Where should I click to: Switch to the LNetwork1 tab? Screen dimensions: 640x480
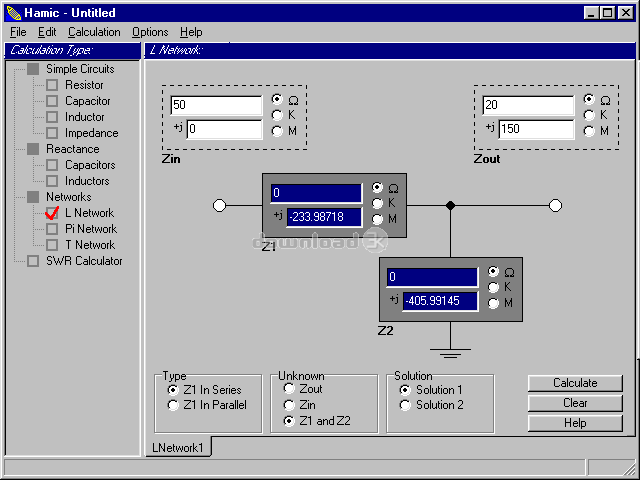[x=178, y=447]
